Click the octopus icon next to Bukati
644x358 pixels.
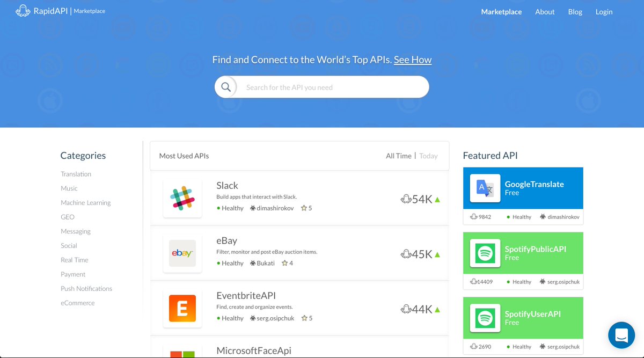coord(252,263)
